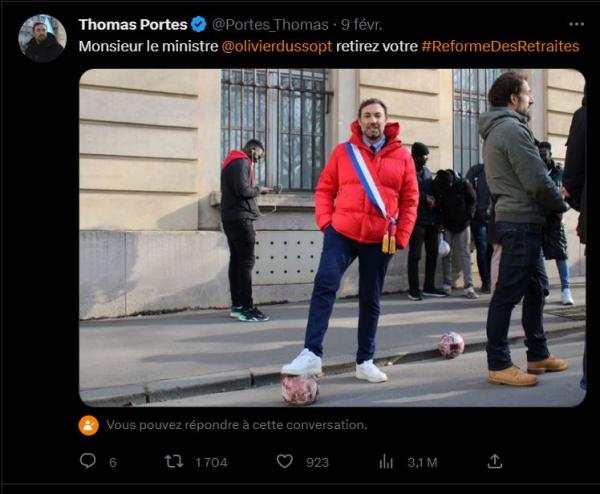Click the blue verified badge
The width and height of the screenshot is (600, 494).
[x=198, y=24]
